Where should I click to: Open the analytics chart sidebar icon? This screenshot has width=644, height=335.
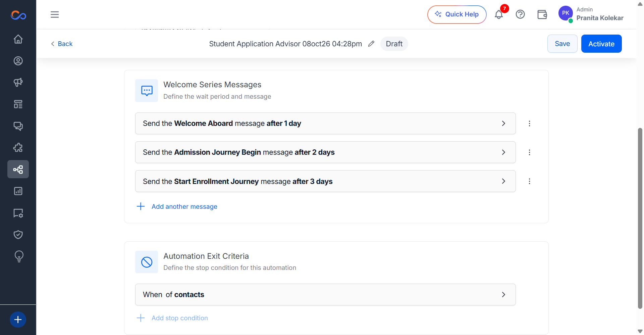(x=18, y=191)
